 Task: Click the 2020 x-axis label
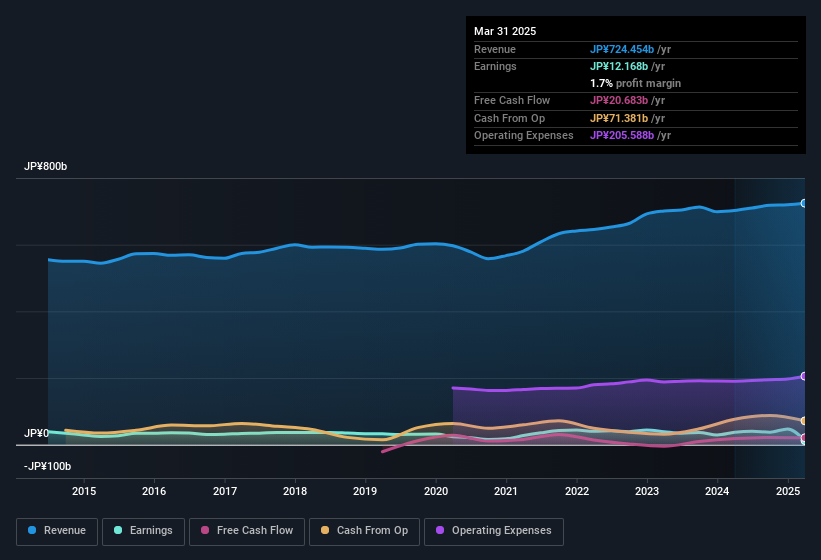pos(436,491)
